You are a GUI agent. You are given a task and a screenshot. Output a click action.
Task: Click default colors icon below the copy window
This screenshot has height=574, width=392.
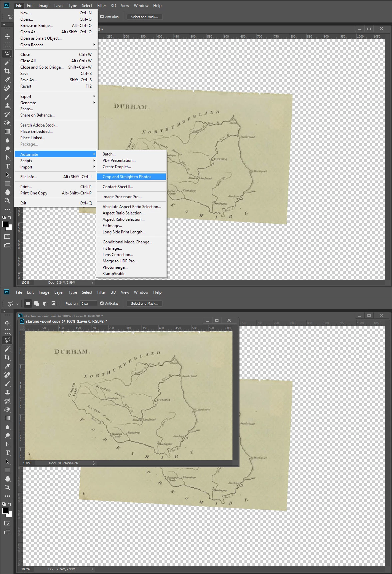pyautogui.click(x=4, y=504)
